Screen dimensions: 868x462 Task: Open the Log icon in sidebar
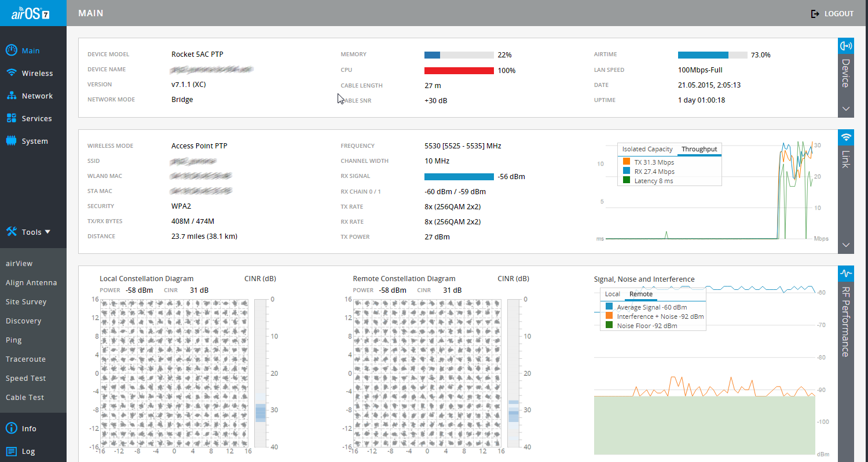(x=11, y=451)
